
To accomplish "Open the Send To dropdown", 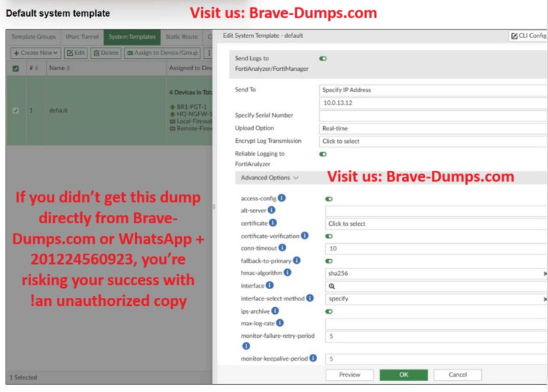I will click(x=433, y=90).
